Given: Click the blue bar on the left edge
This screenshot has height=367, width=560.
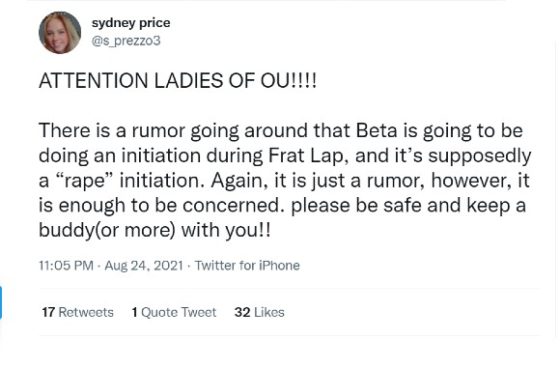Looking at the screenshot, I should tap(1, 303).
